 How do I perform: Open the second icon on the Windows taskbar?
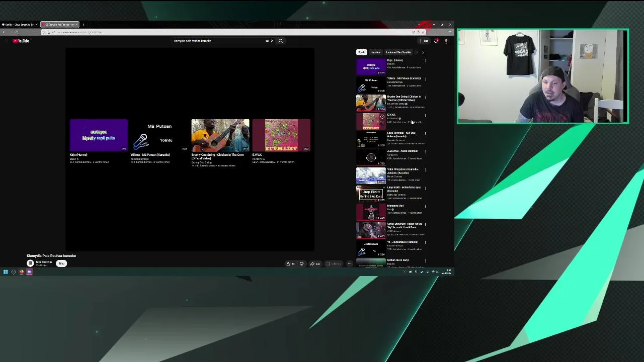(x=14, y=272)
